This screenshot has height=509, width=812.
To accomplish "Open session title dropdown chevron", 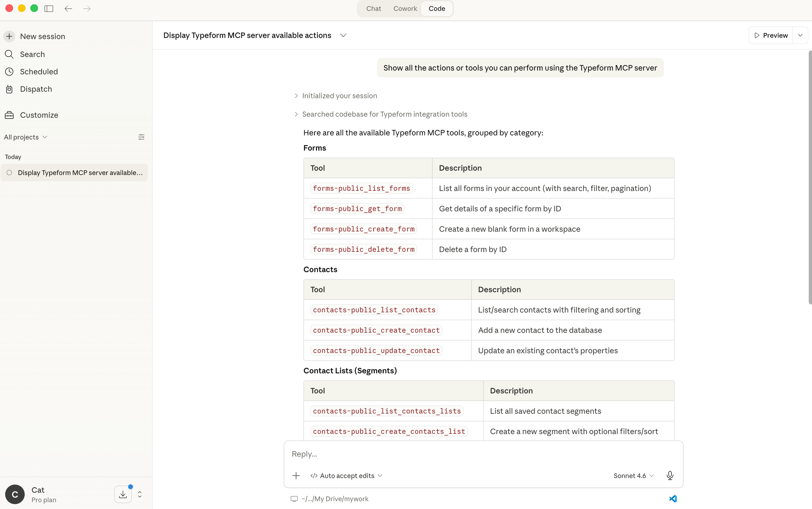I will (343, 35).
